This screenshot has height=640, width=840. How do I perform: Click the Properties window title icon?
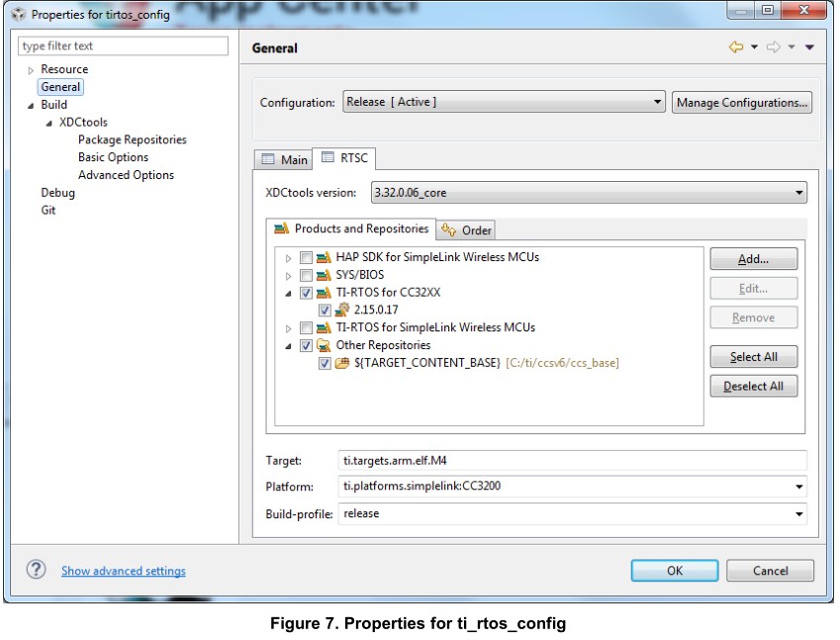(19, 15)
